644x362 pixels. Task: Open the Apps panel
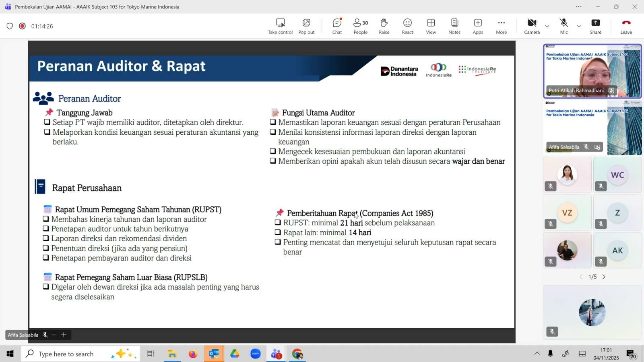pos(478,26)
